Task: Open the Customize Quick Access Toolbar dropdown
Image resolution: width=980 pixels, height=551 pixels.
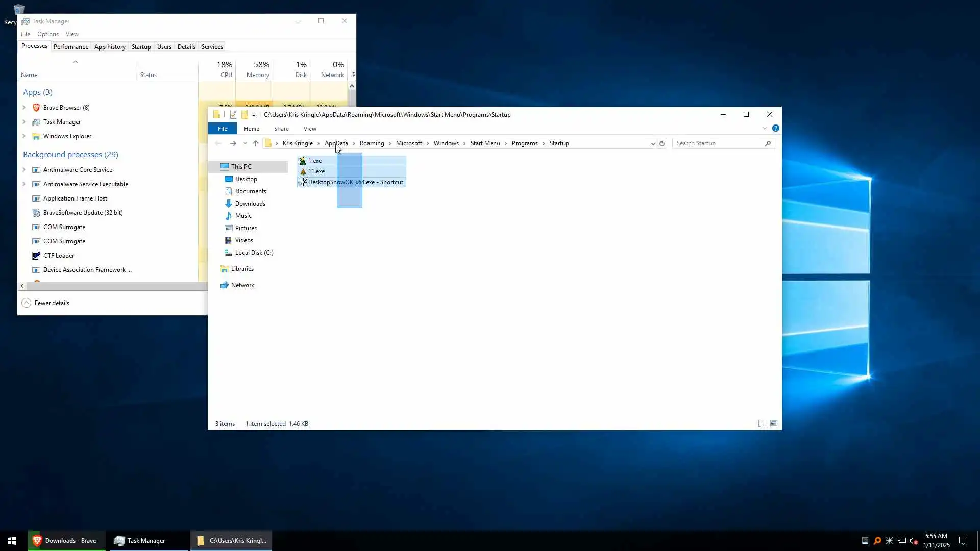Action: click(254, 115)
